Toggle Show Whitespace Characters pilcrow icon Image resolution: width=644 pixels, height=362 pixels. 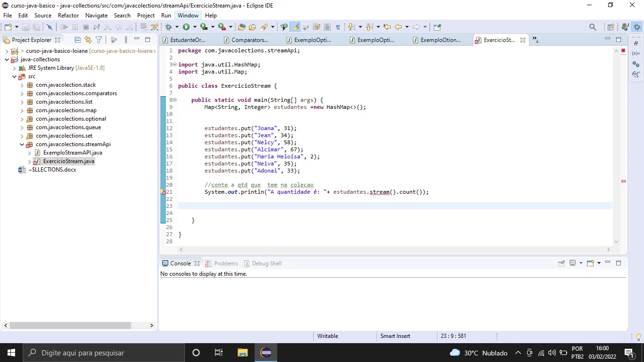point(338,27)
